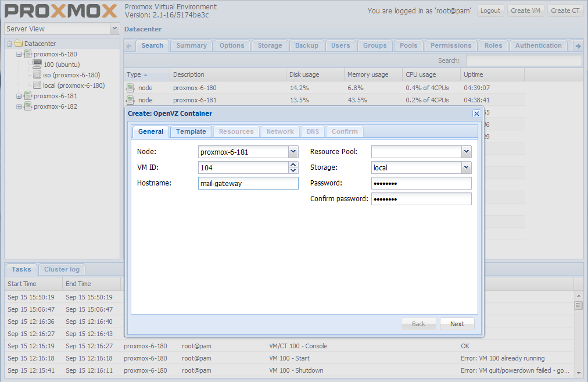Viewport: 588px width, 382px height.
Task: Select the Search tab
Action: (152, 45)
